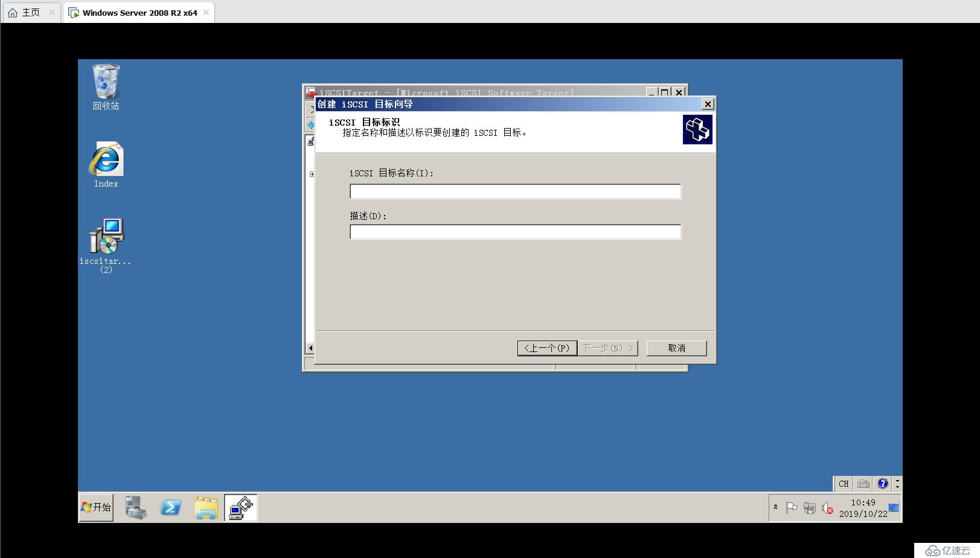Open the Recycle Bin desktop icon
The height and width of the screenshot is (558, 980).
pos(106,87)
